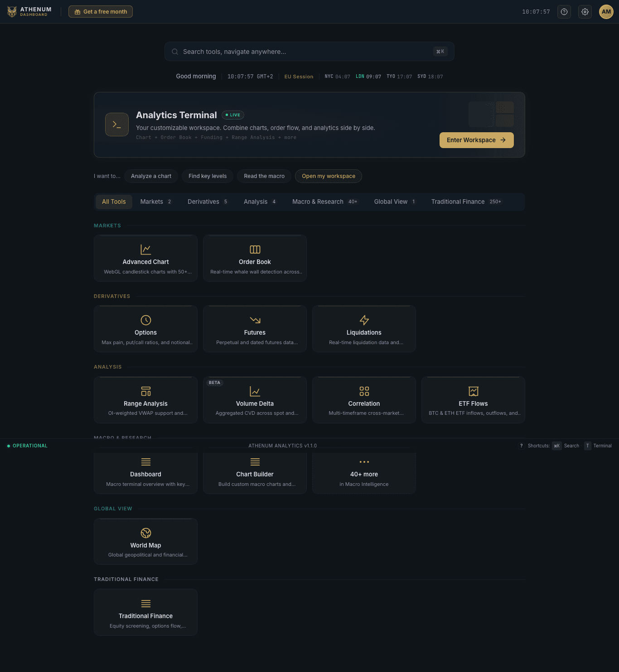Click the Search shortcut in footer
Screen dimensions: 619x672
click(x=566, y=446)
